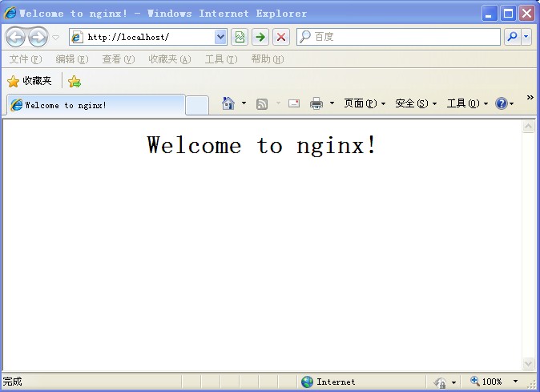Image resolution: width=540 pixels, height=392 pixels.
Task: Click the Home icon
Action: 228,103
